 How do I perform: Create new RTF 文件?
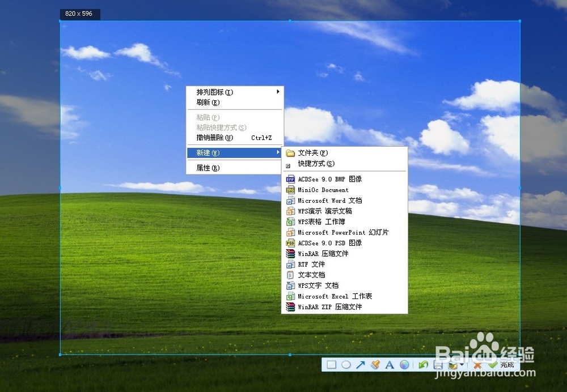click(344, 265)
